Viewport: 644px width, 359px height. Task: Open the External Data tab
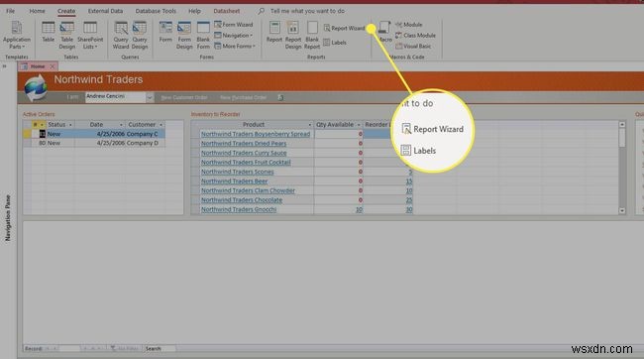(105, 11)
